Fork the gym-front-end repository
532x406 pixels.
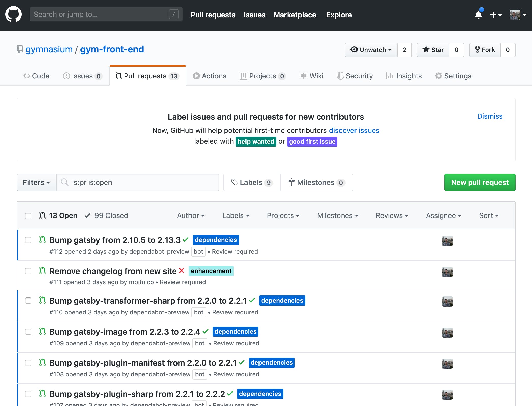(485, 50)
